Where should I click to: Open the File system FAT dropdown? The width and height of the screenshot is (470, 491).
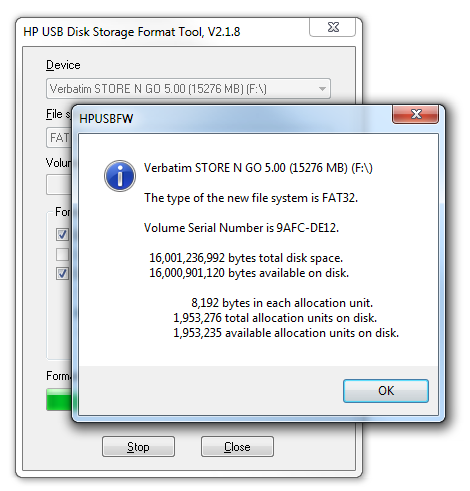pyautogui.click(x=59, y=138)
